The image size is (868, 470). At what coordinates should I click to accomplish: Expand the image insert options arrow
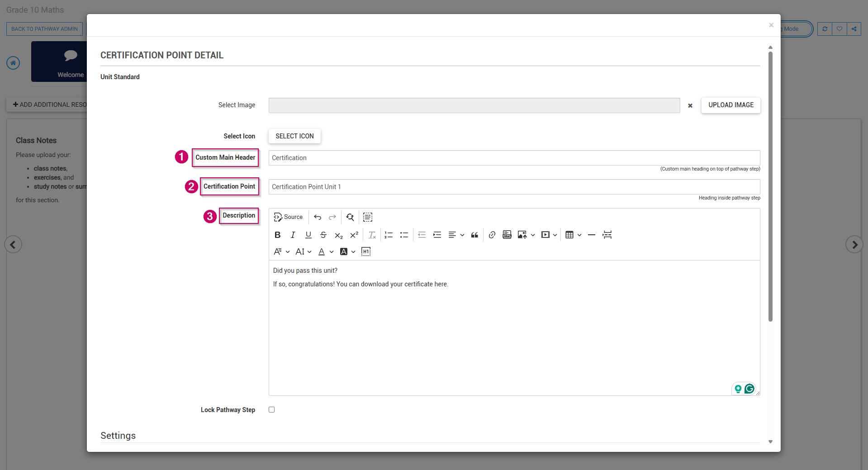pyautogui.click(x=533, y=235)
